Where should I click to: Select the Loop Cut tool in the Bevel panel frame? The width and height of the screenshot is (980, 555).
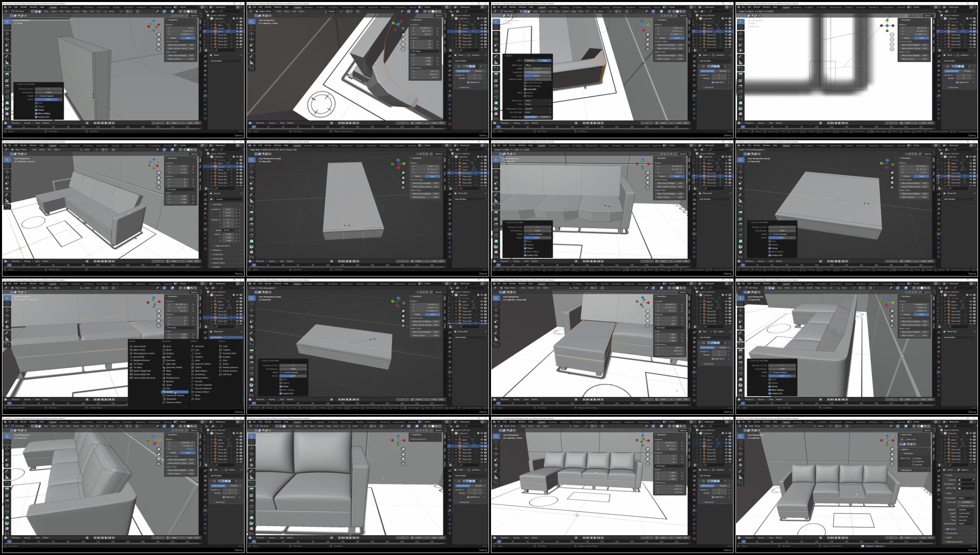click(x=496, y=92)
